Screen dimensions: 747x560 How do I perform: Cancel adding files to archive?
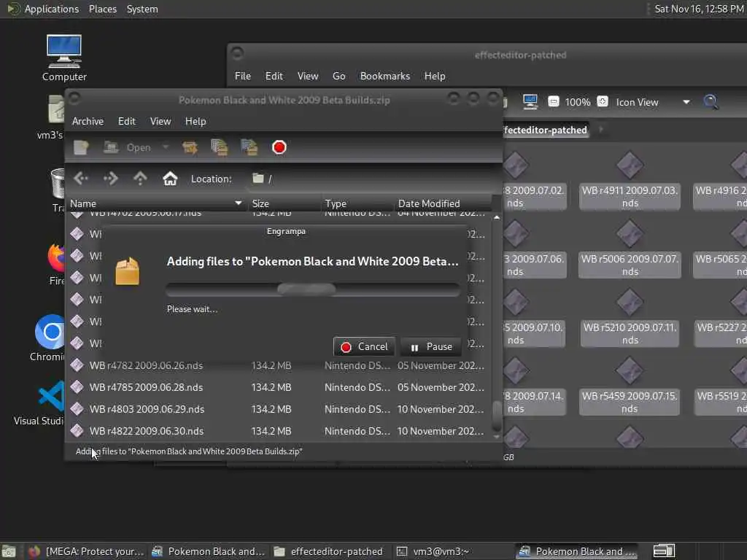pyautogui.click(x=365, y=346)
